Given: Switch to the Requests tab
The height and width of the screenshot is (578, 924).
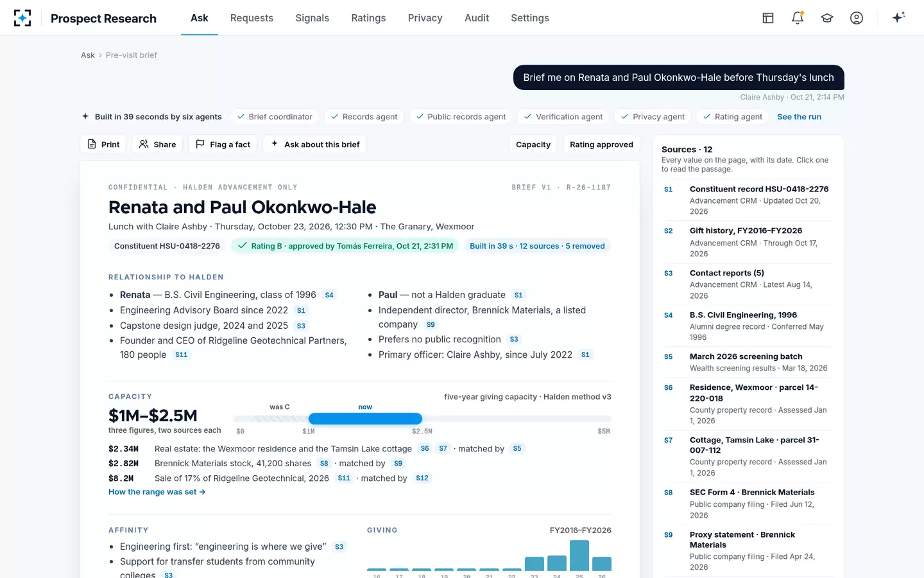Looking at the screenshot, I should pyautogui.click(x=252, y=18).
